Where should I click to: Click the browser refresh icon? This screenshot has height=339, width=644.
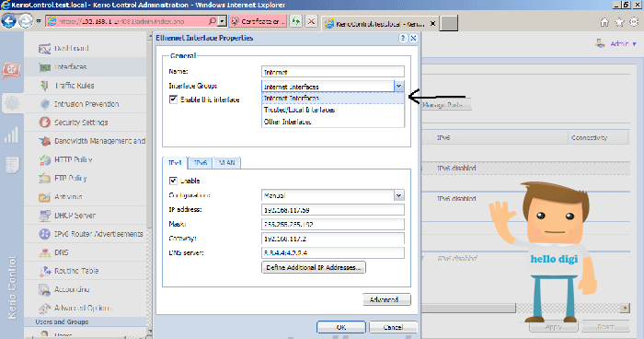[295, 21]
